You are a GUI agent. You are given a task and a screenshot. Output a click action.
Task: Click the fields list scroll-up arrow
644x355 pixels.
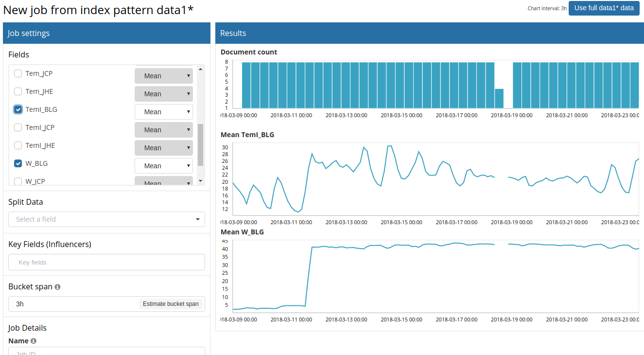(200, 69)
